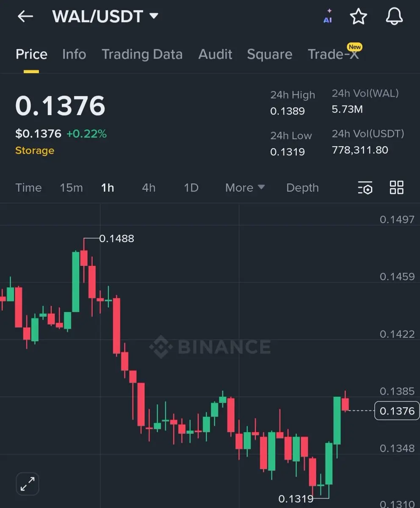Expand chart to fullscreen
This screenshot has height=508, width=420.
click(x=28, y=483)
